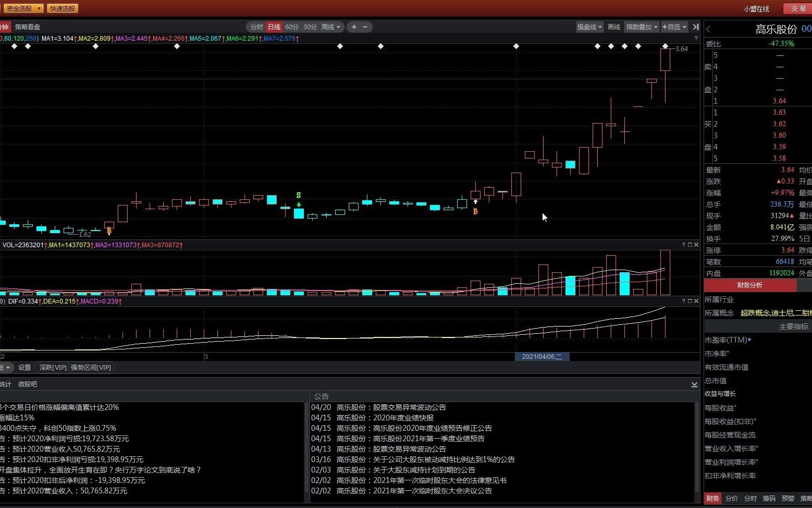812x508 pixels.
Task: Activate the 画线 drawing tool
Action: pyautogui.click(x=614, y=27)
